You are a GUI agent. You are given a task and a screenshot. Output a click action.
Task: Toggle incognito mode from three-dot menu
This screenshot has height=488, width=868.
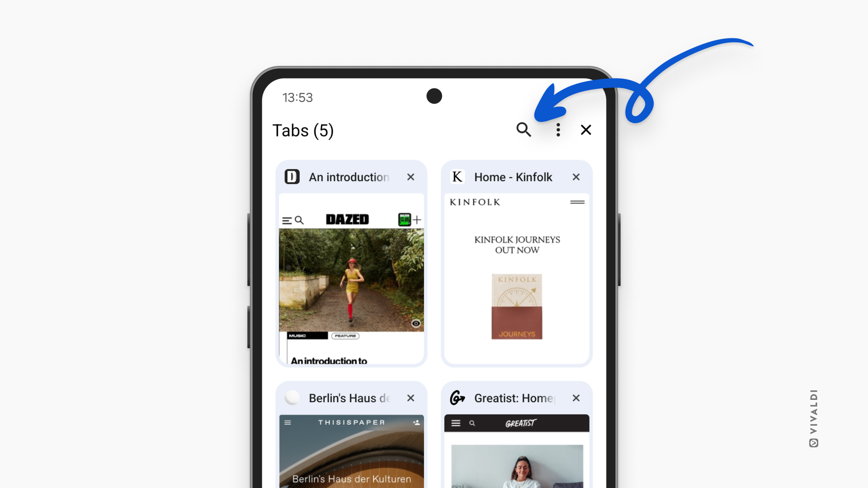coord(556,130)
